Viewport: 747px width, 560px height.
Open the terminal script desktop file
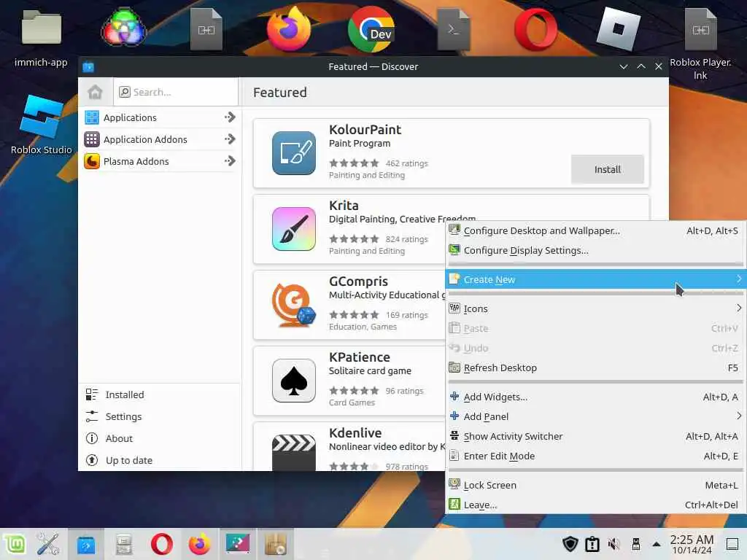tap(453, 29)
